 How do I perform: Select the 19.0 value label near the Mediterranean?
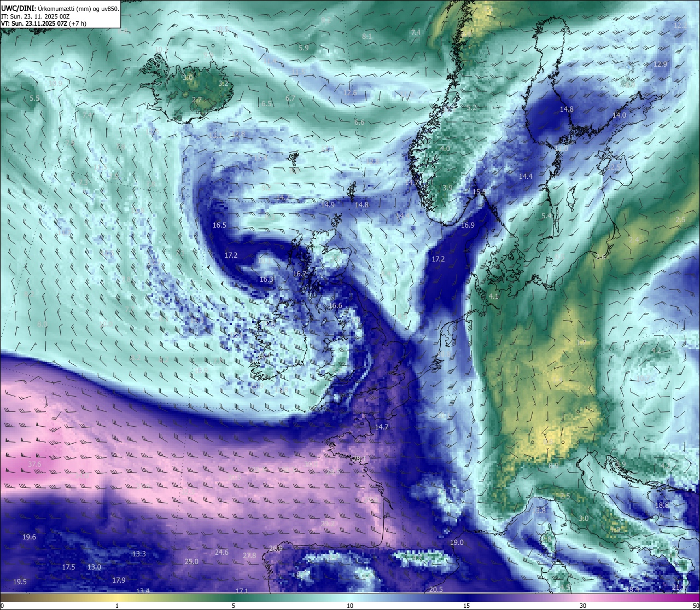457,543
